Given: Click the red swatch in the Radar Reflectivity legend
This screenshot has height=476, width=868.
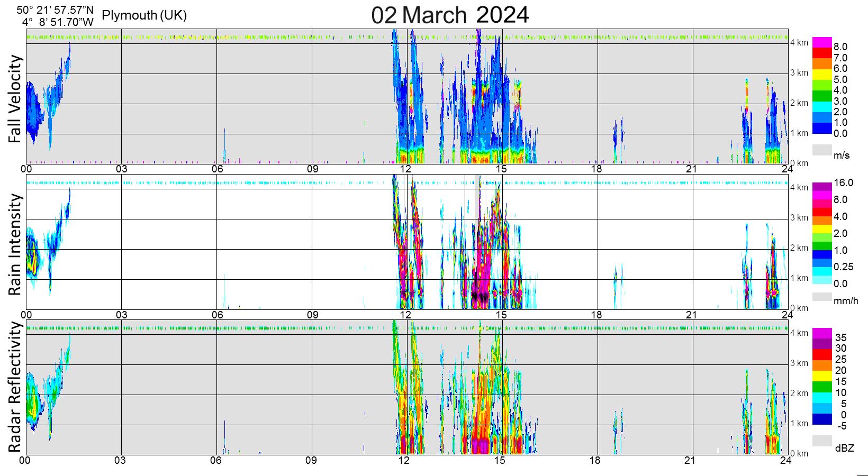Looking at the screenshot, I should pyautogui.click(x=822, y=355).
